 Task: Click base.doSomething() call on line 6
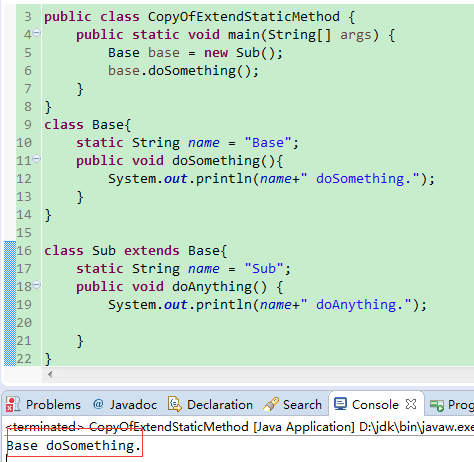tap(183, 71)
